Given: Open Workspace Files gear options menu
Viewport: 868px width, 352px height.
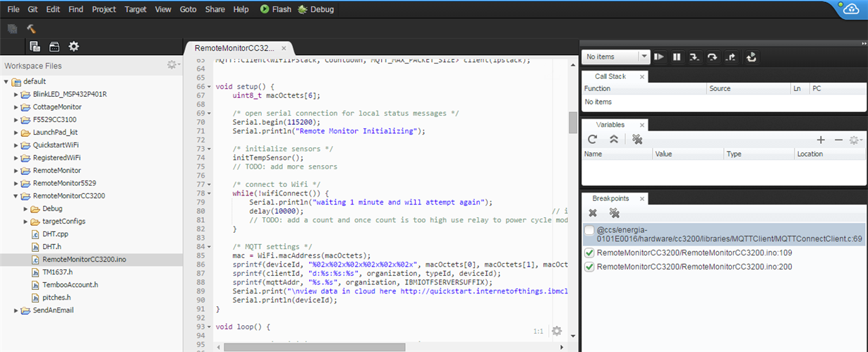Looking at the screenshot, I should pos(172,65).
